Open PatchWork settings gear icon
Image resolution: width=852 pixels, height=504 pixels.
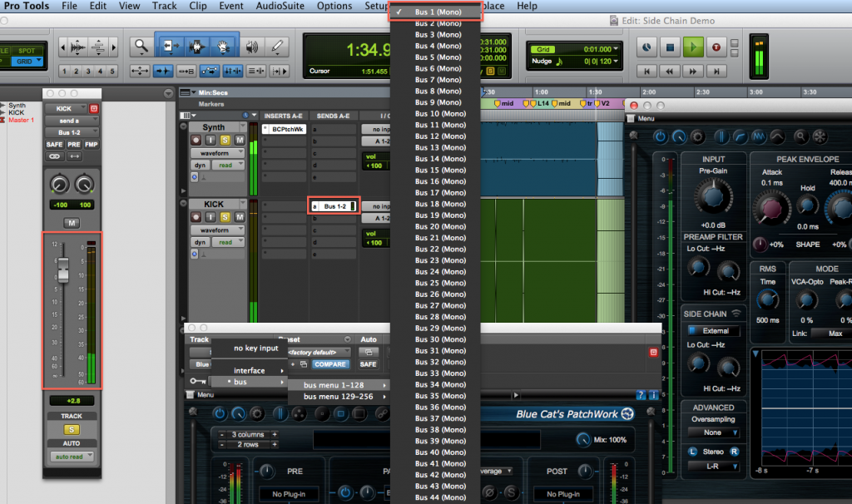257,414
